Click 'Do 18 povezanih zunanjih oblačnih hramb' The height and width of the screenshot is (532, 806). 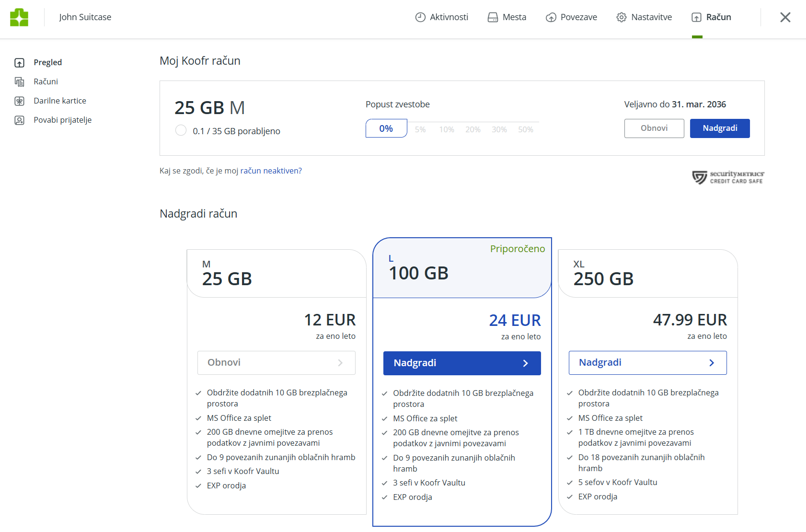642,463
